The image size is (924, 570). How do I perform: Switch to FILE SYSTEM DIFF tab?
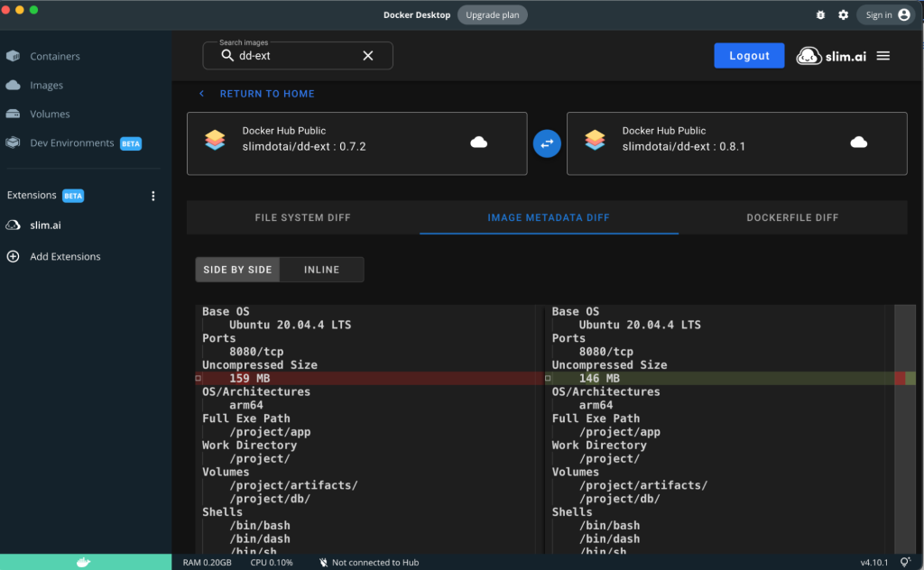coord(303,217)
